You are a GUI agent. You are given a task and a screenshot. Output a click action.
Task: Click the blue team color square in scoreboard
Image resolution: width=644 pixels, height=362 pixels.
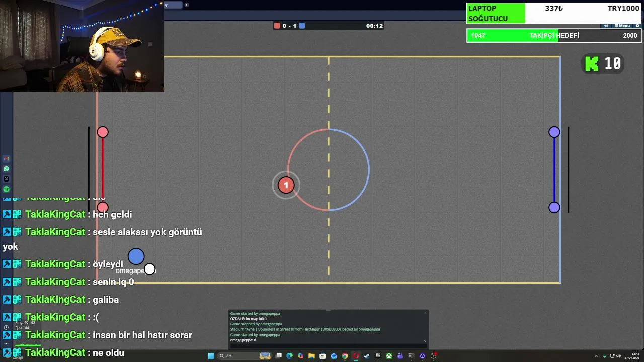tap(302, 26)
